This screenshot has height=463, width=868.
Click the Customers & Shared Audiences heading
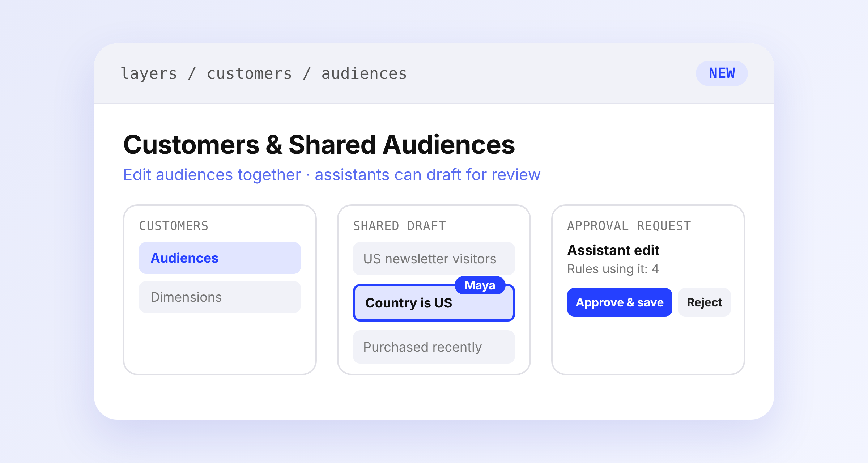[319, 145]
